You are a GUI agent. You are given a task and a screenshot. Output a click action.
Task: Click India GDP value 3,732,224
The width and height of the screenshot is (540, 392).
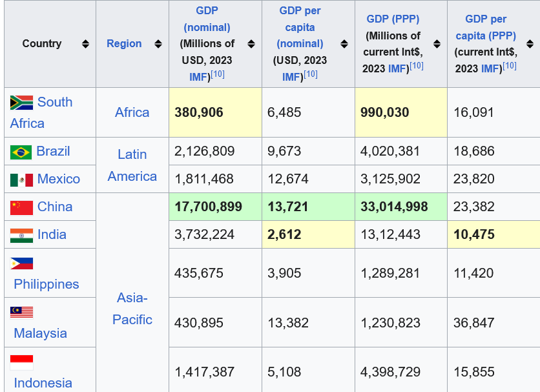point(204,234)
